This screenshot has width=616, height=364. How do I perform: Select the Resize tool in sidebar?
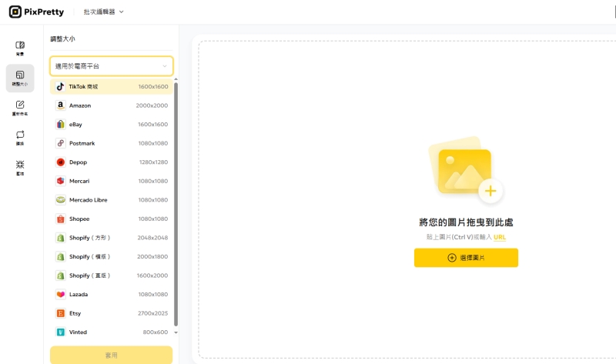(x=20, y=78)
